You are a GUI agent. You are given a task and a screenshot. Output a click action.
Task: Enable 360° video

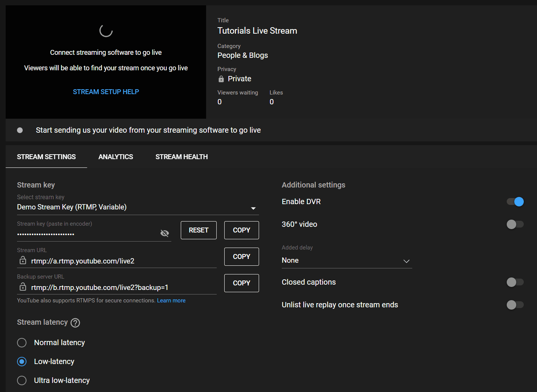[x=515, y=224]
